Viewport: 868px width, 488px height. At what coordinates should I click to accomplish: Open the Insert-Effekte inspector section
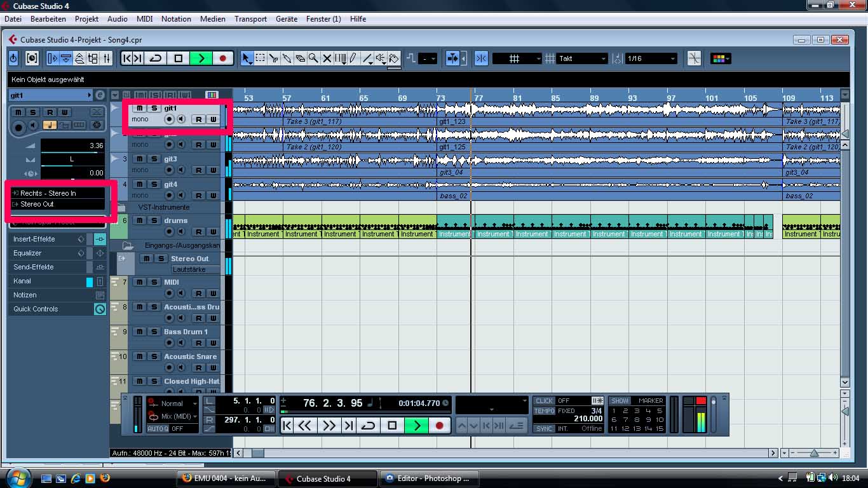(57, 239)
